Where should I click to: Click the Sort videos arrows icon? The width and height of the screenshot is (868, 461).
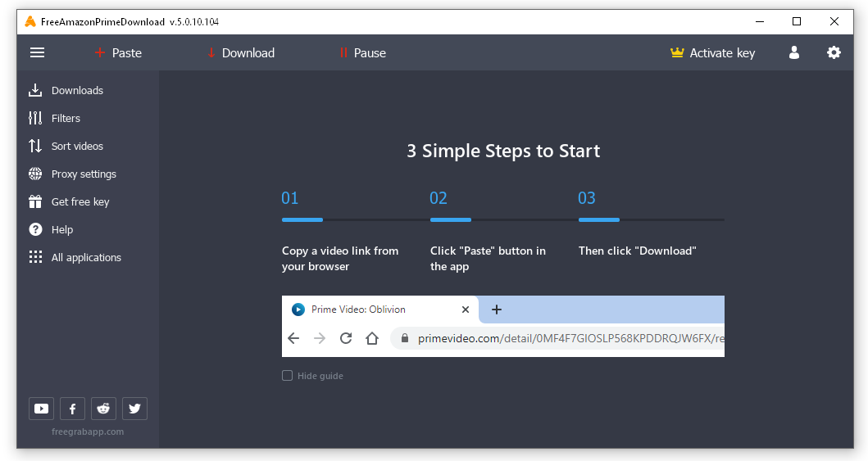coord(35,146)
